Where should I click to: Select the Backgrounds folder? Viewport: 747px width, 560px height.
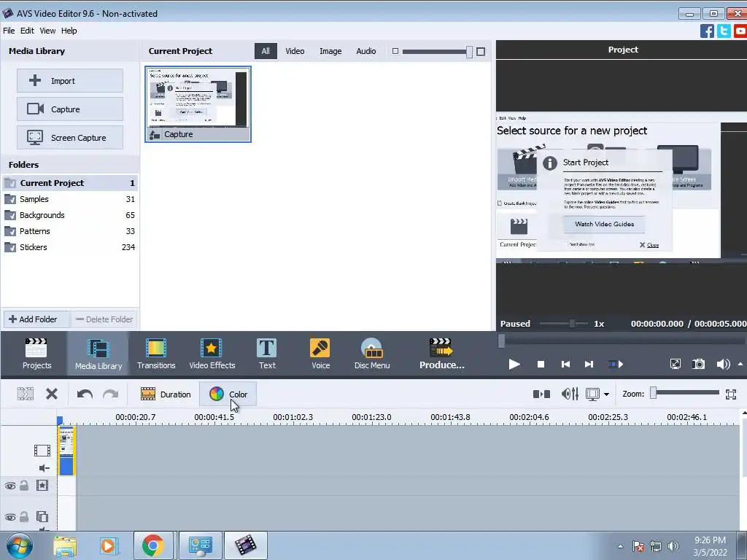coord(69,215)
